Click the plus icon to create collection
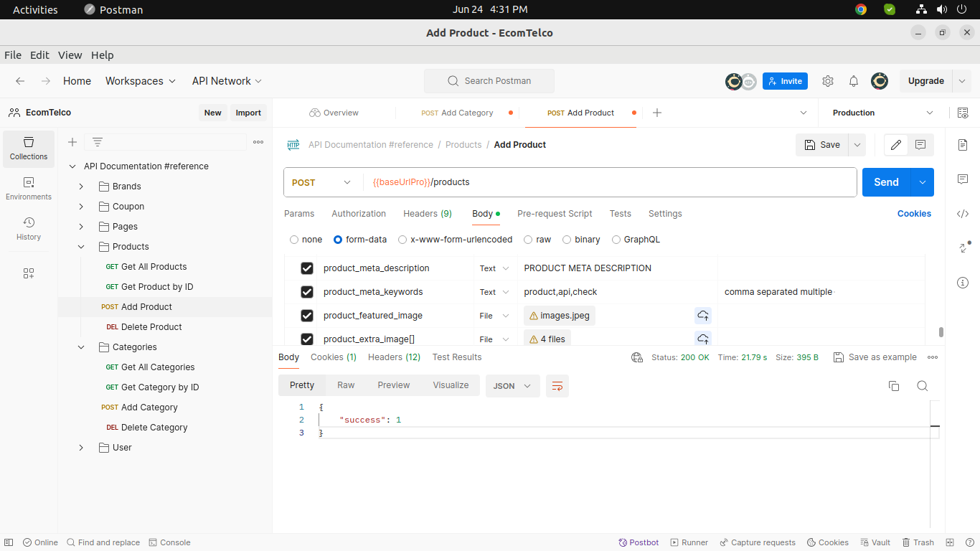The width and height of the screenshot is (980, 551). 72,142
